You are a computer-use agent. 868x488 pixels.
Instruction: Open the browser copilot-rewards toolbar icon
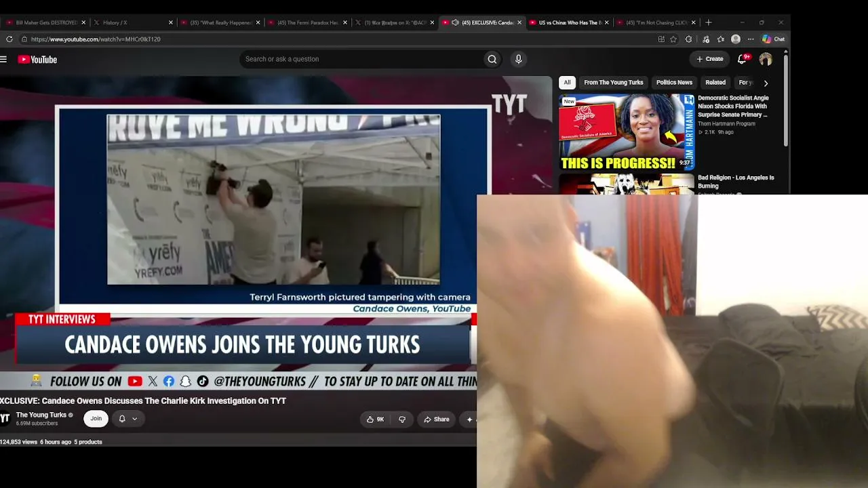click(x=706, y=39)
